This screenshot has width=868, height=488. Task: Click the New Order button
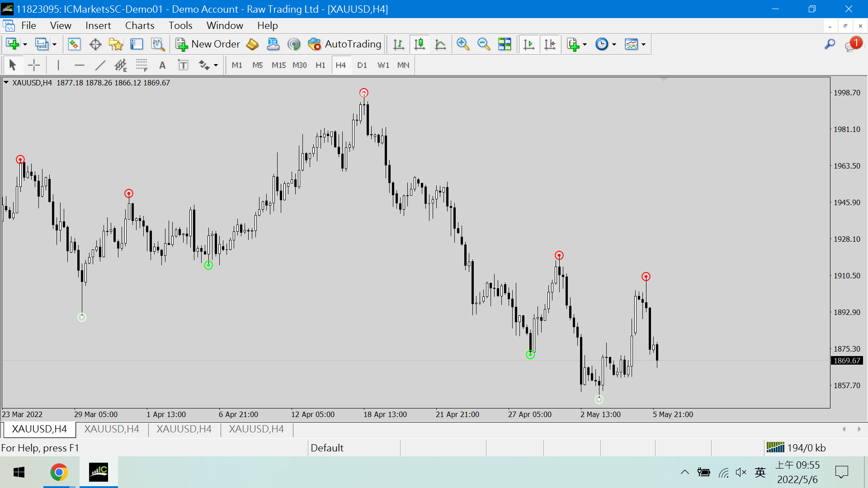(208, 44)
